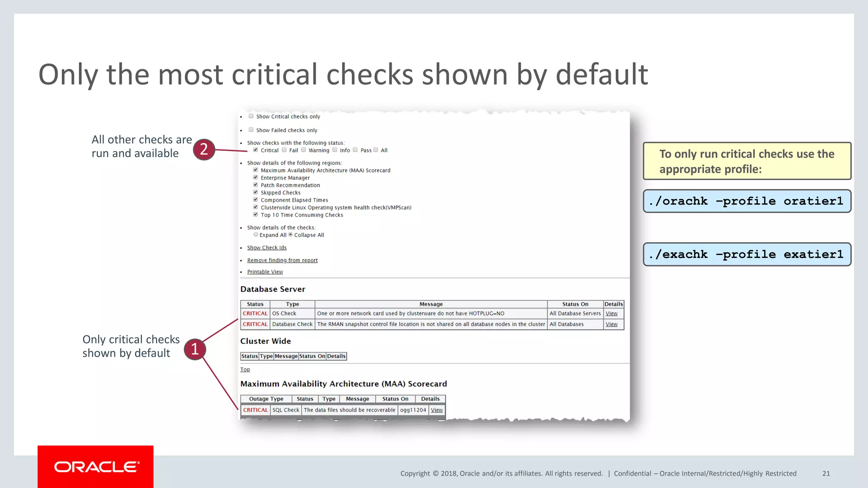The height and width of the screenshot is (488, 868).
Task: Click the Show checks with following status label
Action: (x=296, y=143)
